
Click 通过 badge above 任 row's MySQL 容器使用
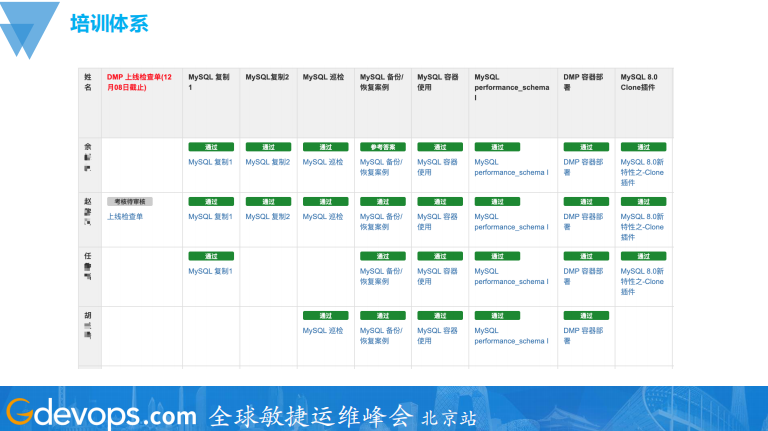pos(440,256)
